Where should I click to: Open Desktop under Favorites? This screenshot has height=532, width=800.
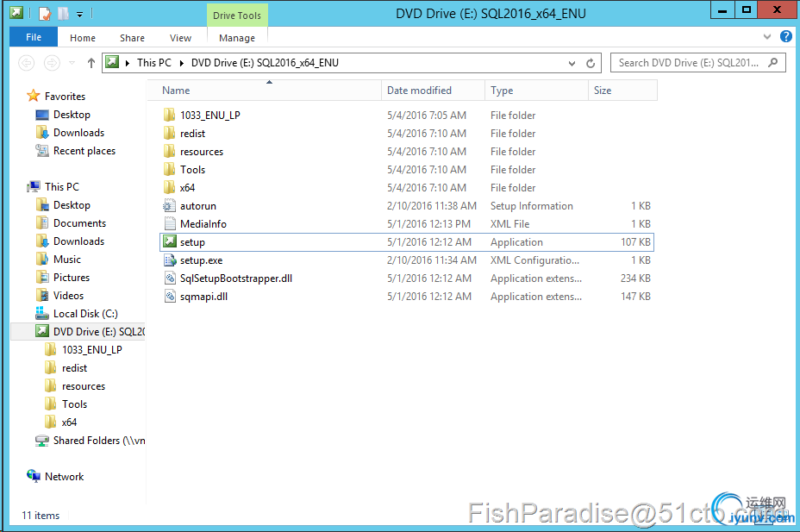pos(72,115)
